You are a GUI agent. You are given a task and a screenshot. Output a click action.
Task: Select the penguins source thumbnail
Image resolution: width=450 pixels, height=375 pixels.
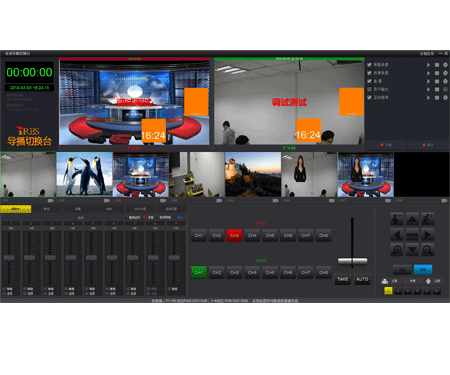pos(84,174)
